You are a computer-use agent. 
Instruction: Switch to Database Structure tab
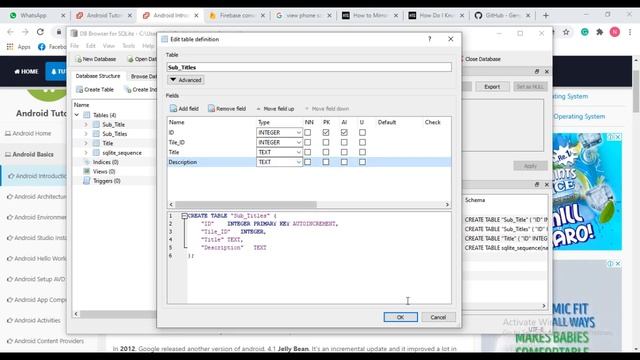pos(98,76)
